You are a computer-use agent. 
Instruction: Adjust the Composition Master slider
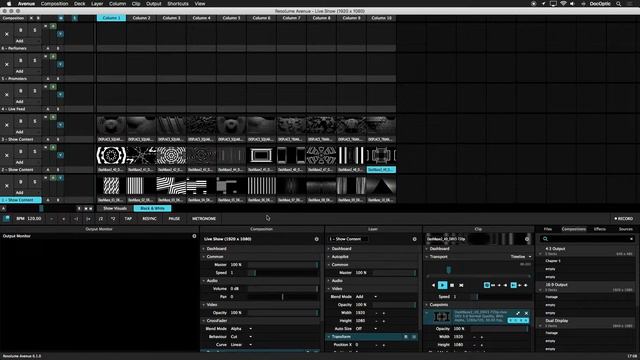pyautogui.click(x=283, y=265)
